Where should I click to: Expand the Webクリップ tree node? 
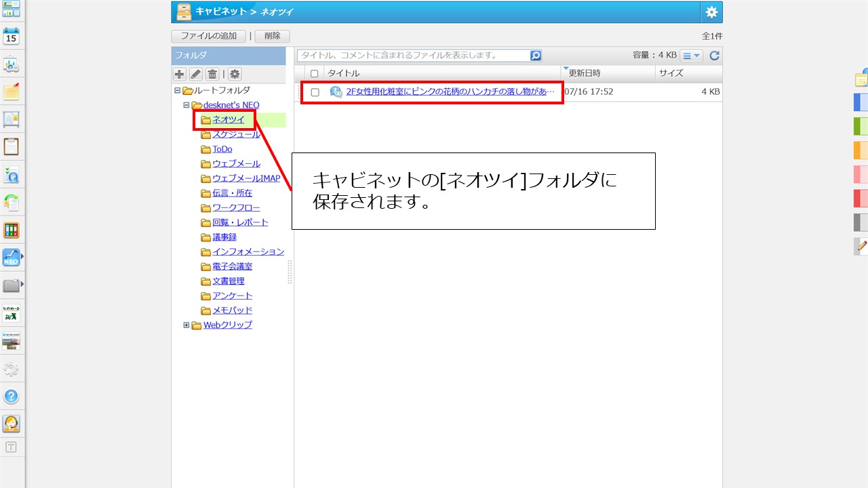pyautogui.click(x=186, y=325)
